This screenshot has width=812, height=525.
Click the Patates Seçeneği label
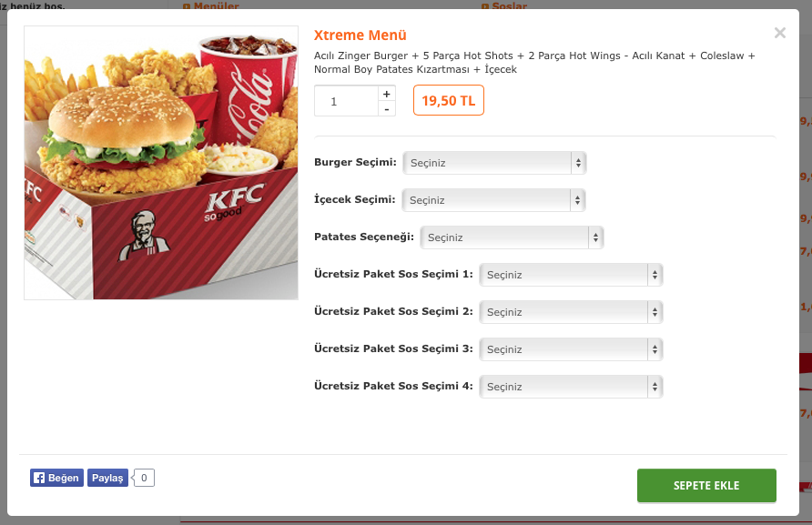coord(364,237)
